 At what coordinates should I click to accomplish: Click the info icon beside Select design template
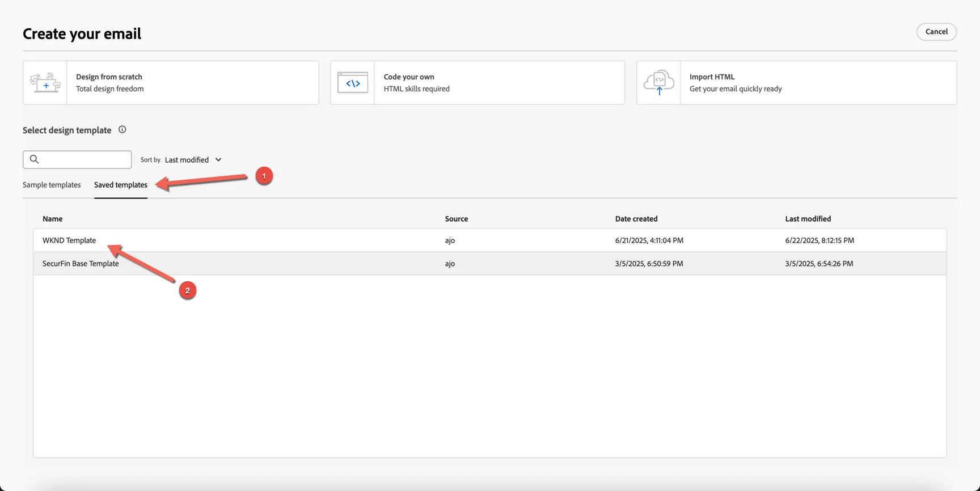[122, 130]
